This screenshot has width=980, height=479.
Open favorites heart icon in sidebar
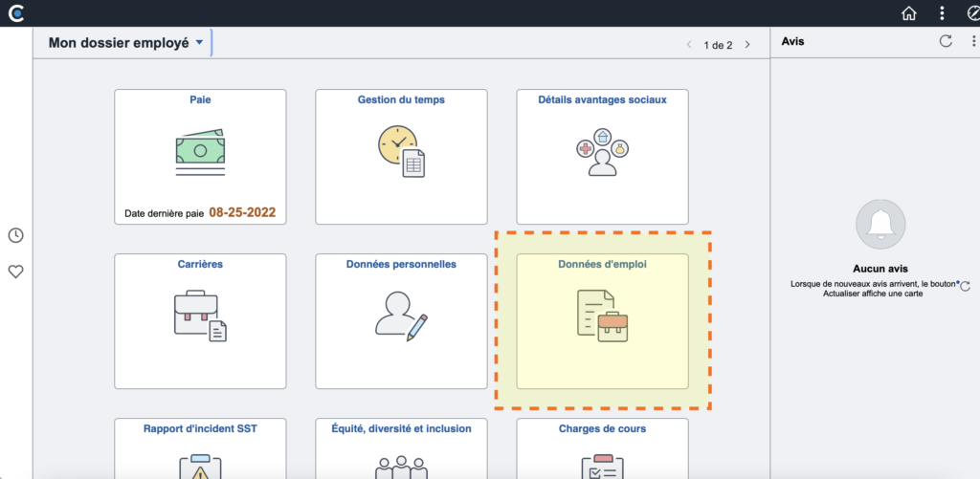[15, 272]
